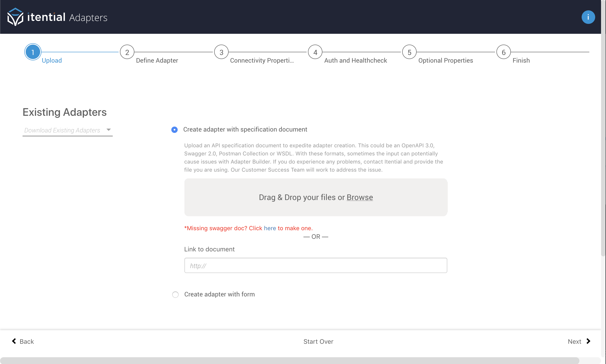Screen dimensions: 606x364
Task: Click the Link to document input field
Action: pos(316,265)
